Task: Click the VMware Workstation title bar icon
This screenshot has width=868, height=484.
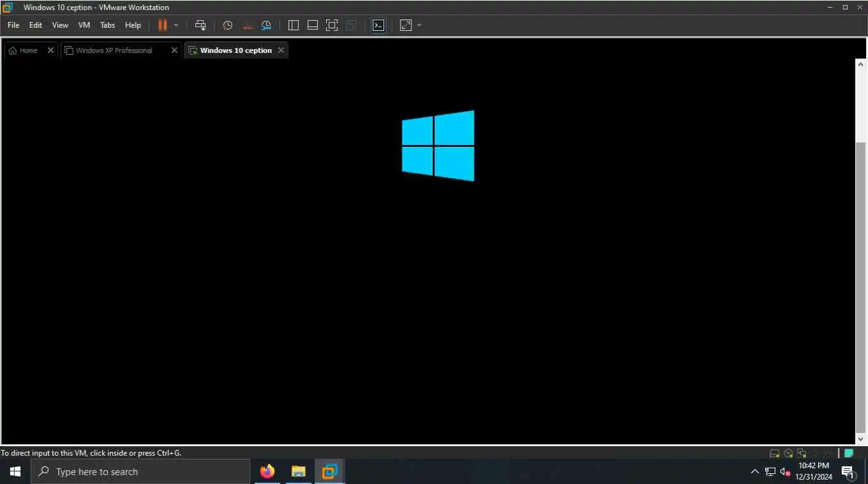Action: point(8,8)
